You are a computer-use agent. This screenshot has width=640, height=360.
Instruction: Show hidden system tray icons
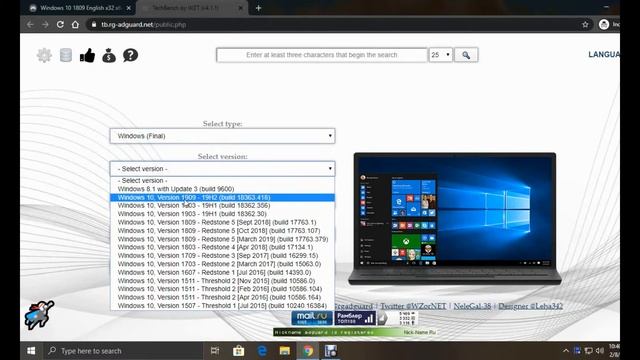pyautogui.click(x=566, y=351)
